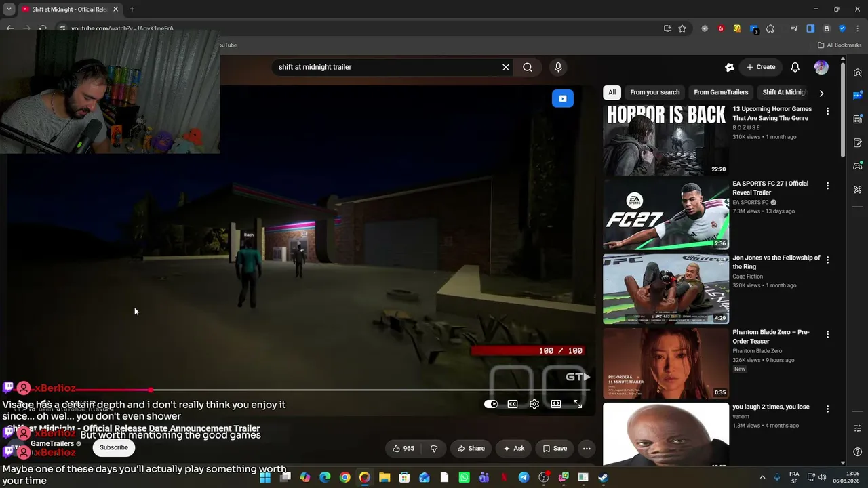Open Windows Start menu
This screenshot has height=488, width=868.
tap(265, 477)
